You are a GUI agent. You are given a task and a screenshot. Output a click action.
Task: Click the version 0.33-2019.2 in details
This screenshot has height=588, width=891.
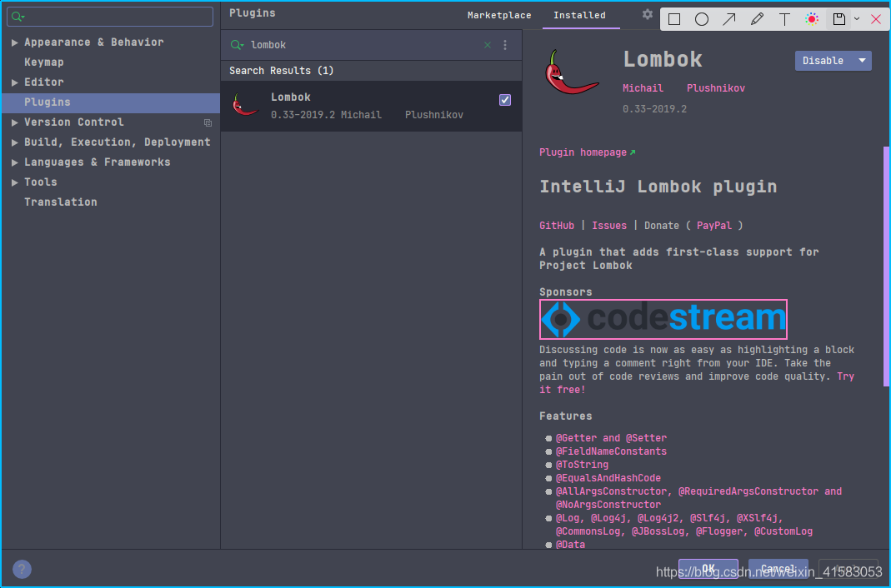(654, 109)
